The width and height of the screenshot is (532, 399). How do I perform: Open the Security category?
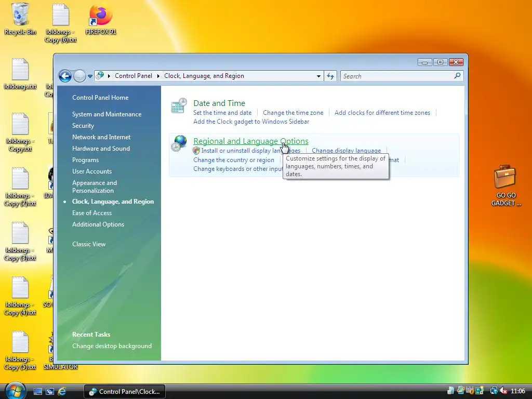pyautogui.click(x=83, y=126)
